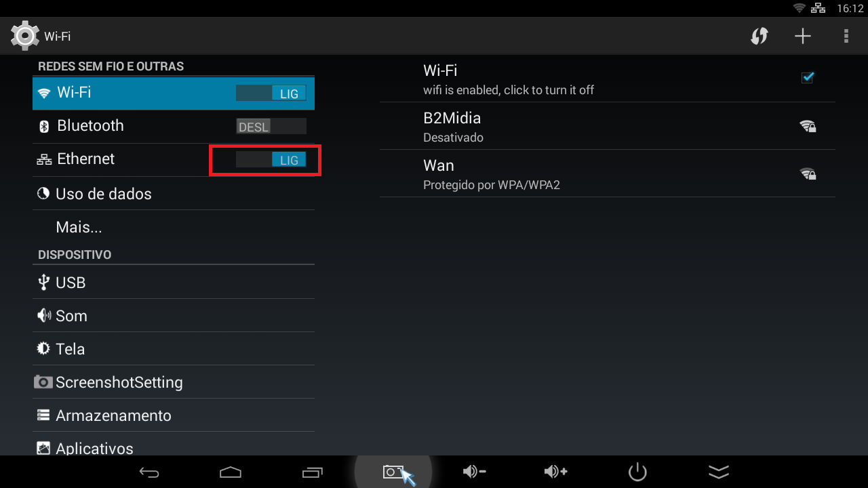Lower volume with the speaker minus icon

click(475, 472)
